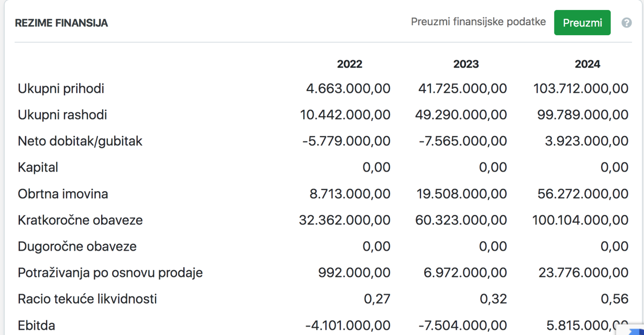Click the Ebitda row label
Viewport: 644px width, 335px height.
pyautogui.click(x=36, y=325)
